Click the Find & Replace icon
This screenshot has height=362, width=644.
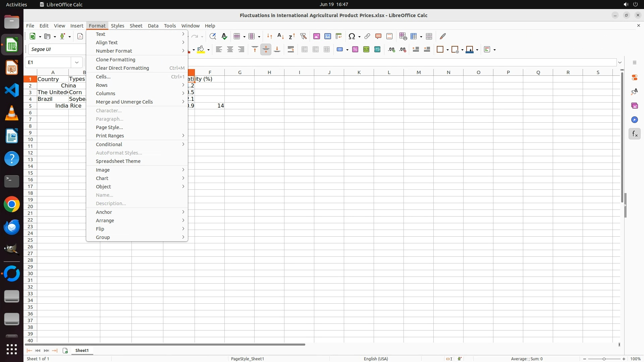213,36
